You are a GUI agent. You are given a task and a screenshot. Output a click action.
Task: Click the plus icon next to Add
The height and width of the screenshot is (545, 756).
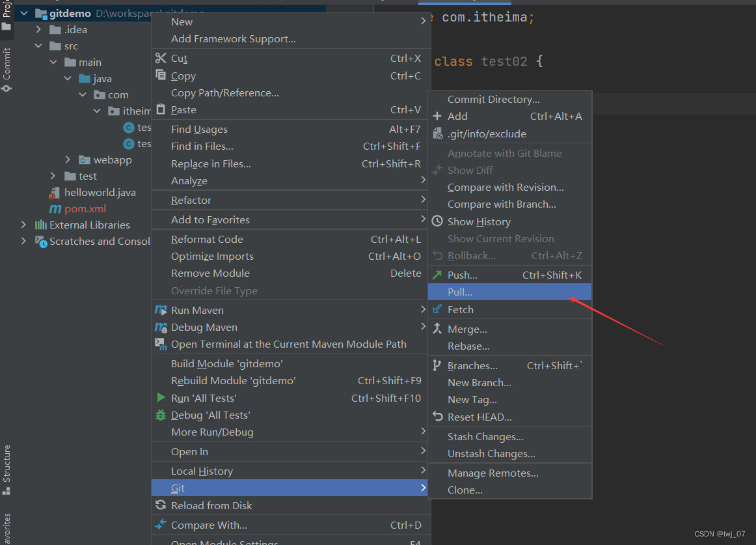(437, 116)
